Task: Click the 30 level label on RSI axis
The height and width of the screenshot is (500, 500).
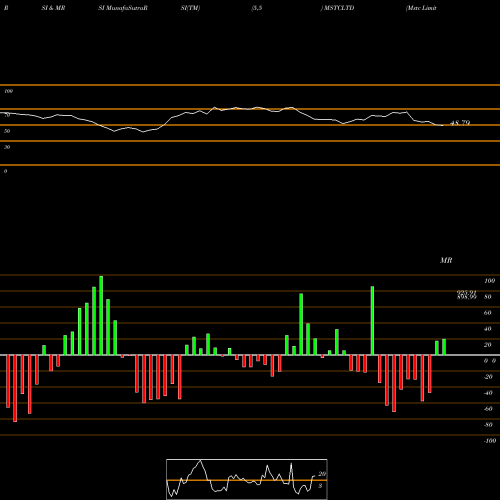Action: 7,147
